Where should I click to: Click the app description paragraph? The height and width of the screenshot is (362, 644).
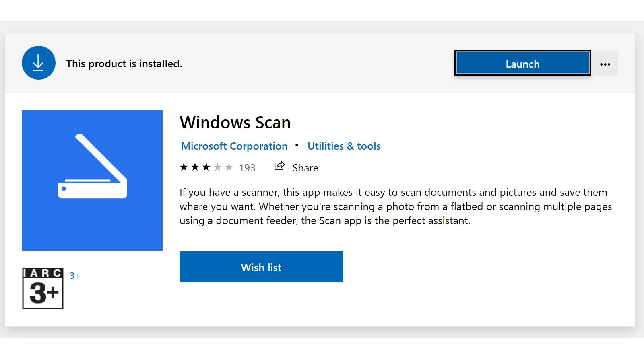point(396,206)
